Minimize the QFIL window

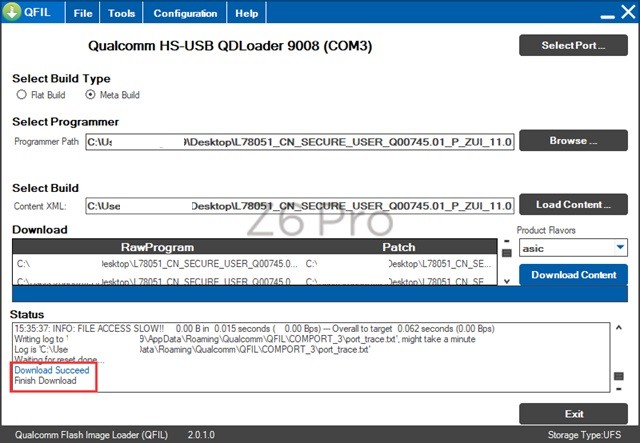(x=607, y=16)
